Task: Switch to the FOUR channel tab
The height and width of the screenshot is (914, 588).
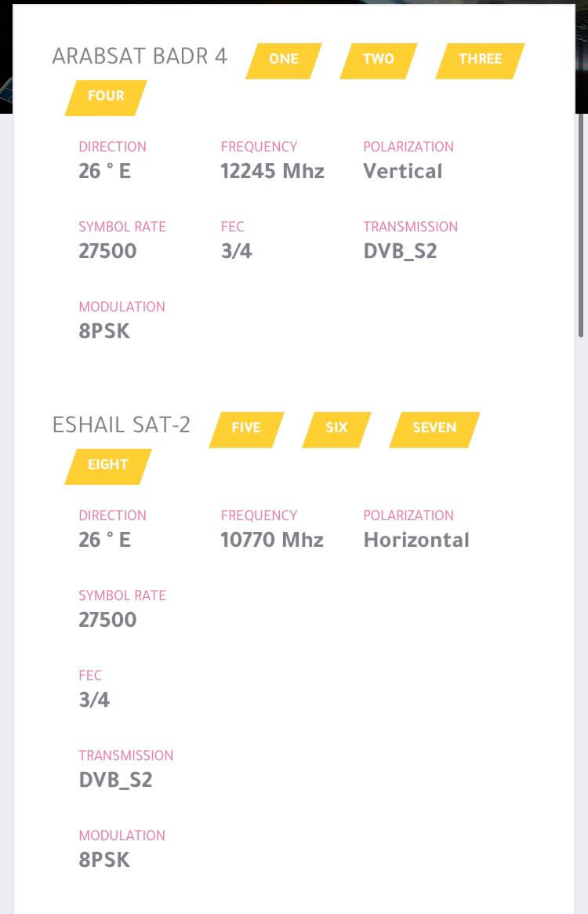Action: 106,97
